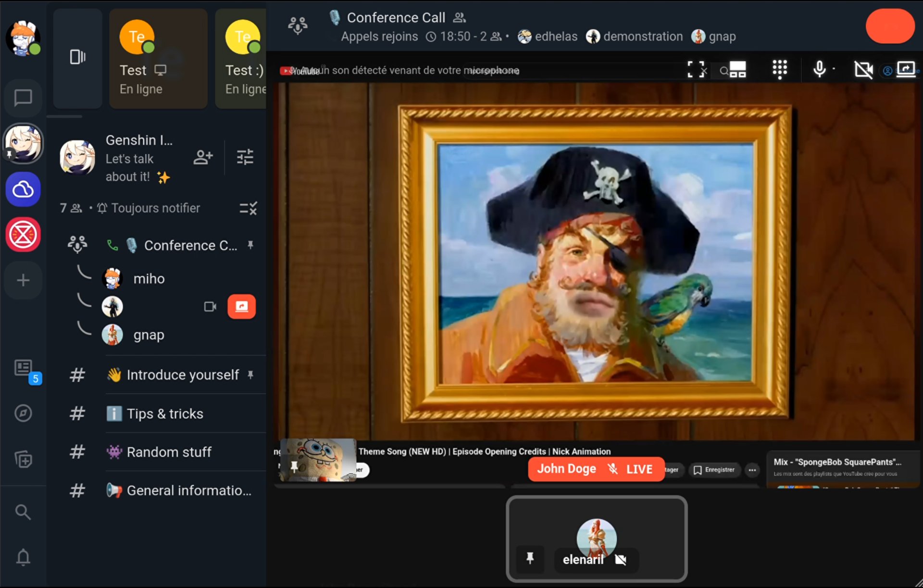923x588 pixels.
Task: Select the Genshin community avatar in sidebar
Action: tap(23, 143)
